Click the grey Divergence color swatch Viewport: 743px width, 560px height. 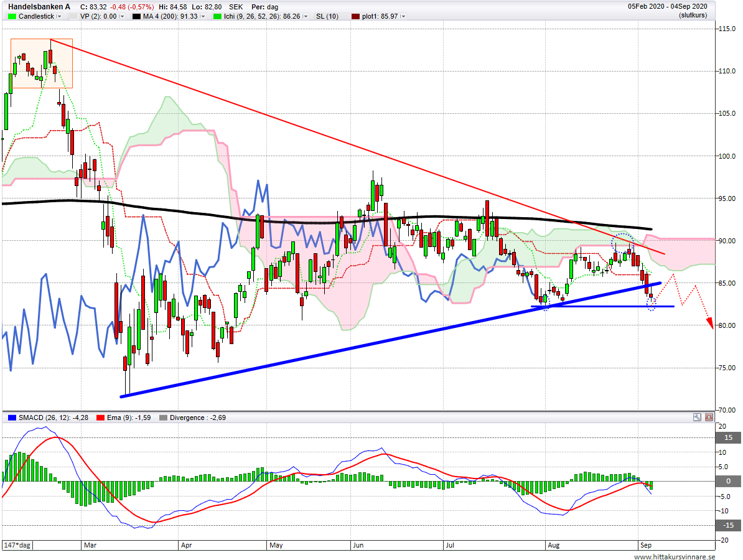pyautogui.click(x=164, y=418)
